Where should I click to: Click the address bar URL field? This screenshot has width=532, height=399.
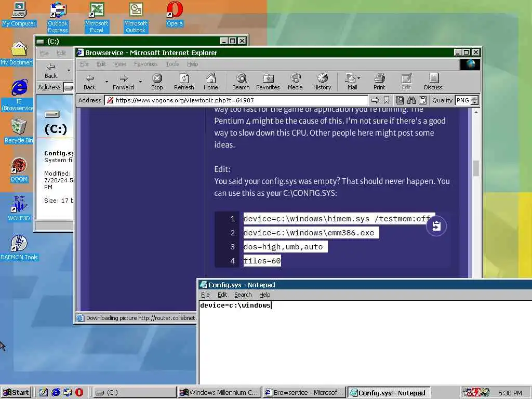[x=236, y=100]
